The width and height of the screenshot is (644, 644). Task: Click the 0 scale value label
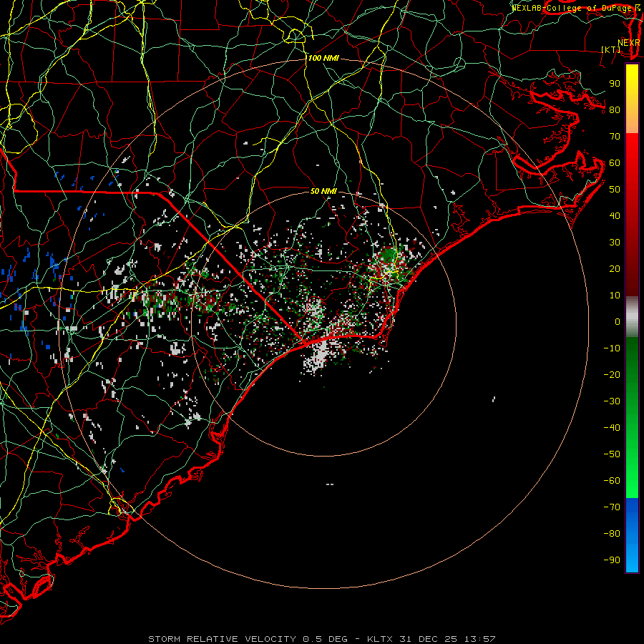click(x=618, y=322)
